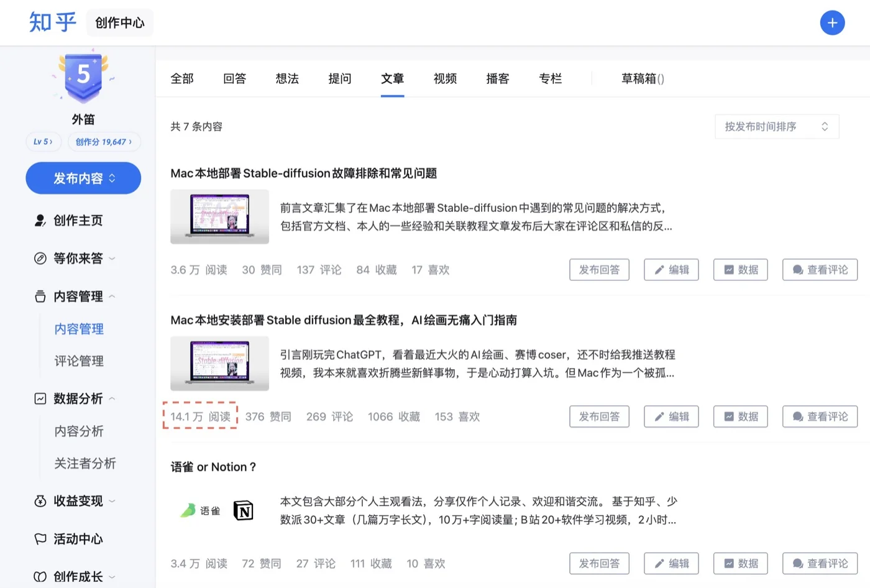870x588 pixels.
Task: Open the 知乎 logo home link
Action: point(53,22)
